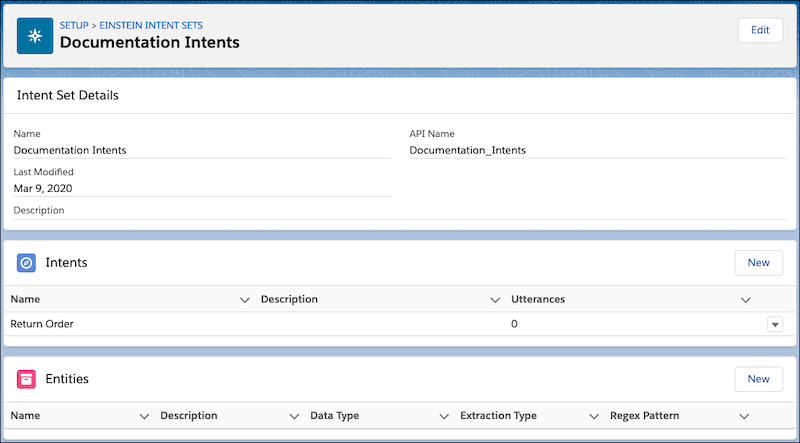
Task: Click the Entities archive box icon
Action: point(27,379)
